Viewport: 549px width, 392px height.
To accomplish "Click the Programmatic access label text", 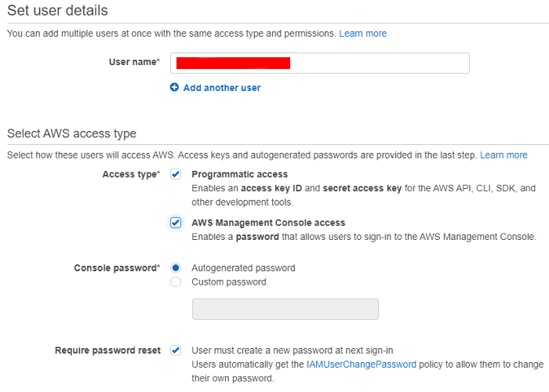I will pyautogui.click(x=239, y=174).
